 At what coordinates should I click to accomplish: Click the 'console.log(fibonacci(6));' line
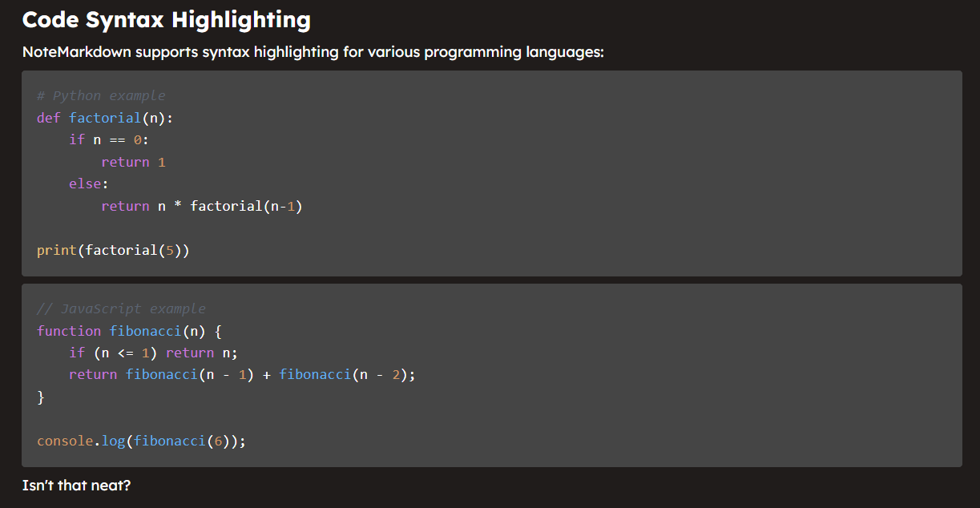(141, 441)
